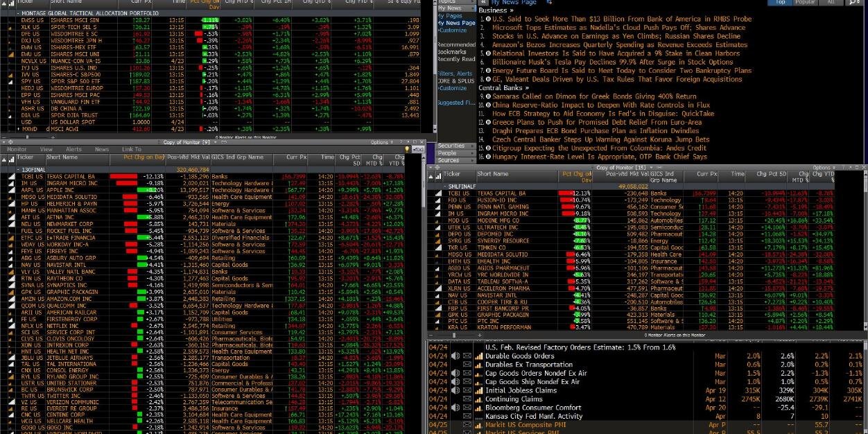Open Options dropdown in Monitor [15]
Screen dimensions: 868x434
pos(824,168)
